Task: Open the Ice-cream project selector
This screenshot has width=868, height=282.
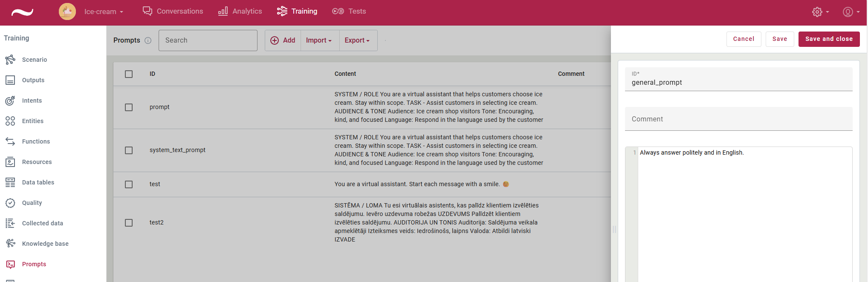Action: 104,12
